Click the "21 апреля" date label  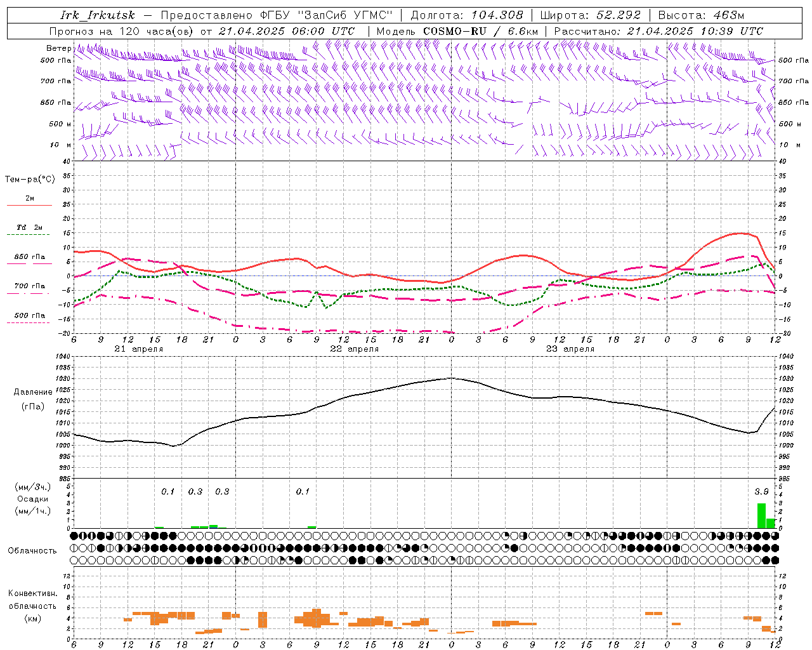point(139,349)
